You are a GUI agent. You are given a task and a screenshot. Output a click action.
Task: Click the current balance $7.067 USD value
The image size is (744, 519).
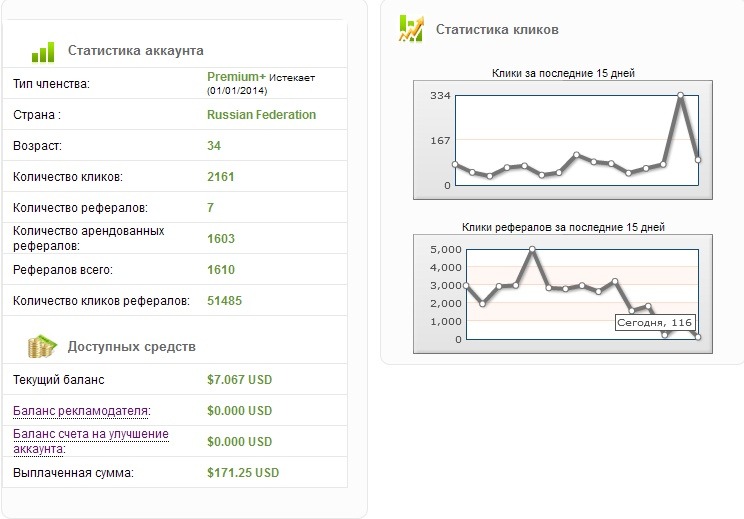pos(239,380)
